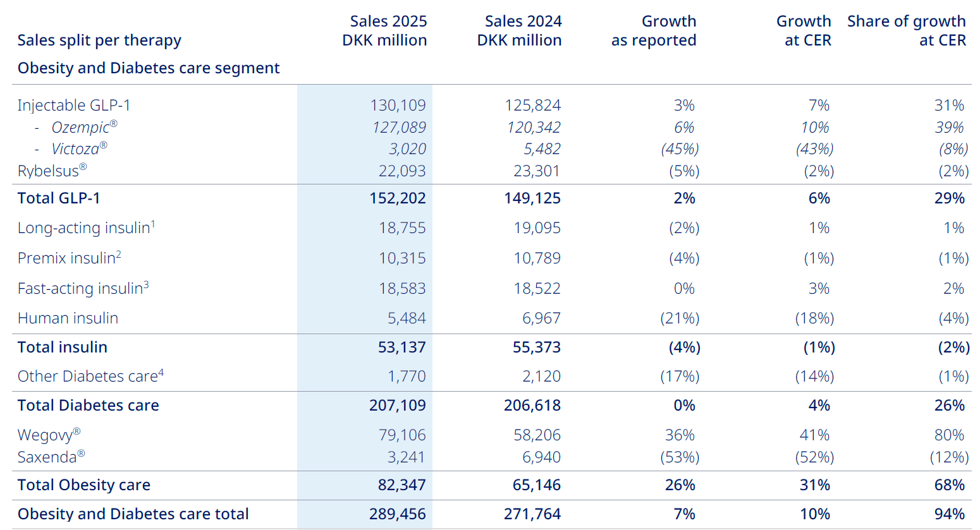Click the 'Growth as reported' column header

coord(654,30)
